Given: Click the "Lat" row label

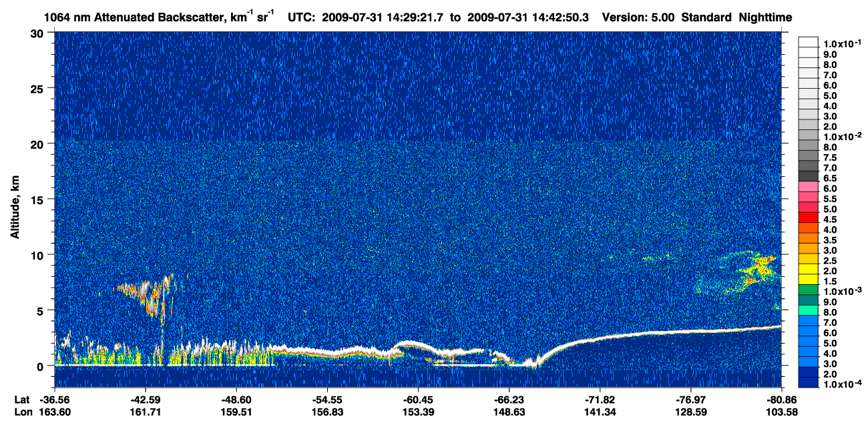Looking at the screenshot, I should (22, 400).
